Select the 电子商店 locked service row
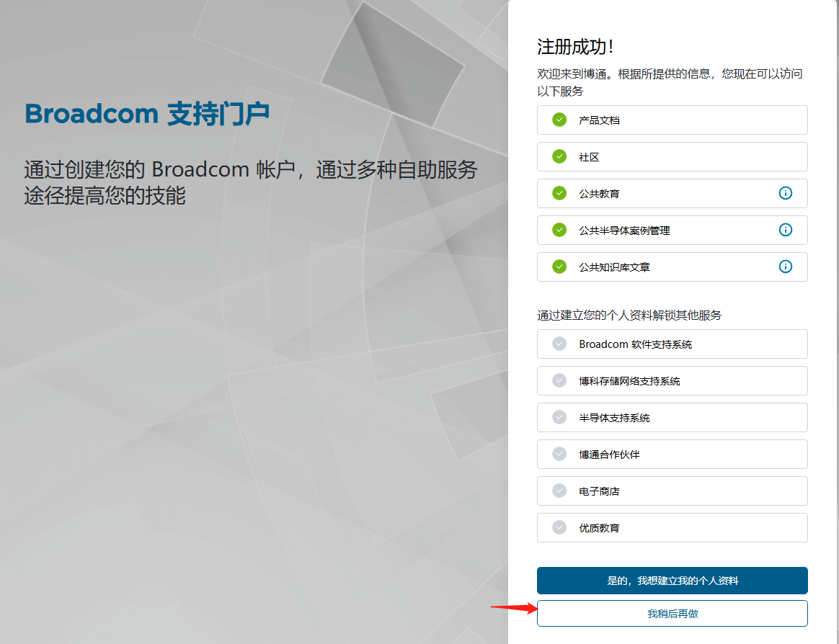Viewport: 839px width, 644px height. point(672,491)
